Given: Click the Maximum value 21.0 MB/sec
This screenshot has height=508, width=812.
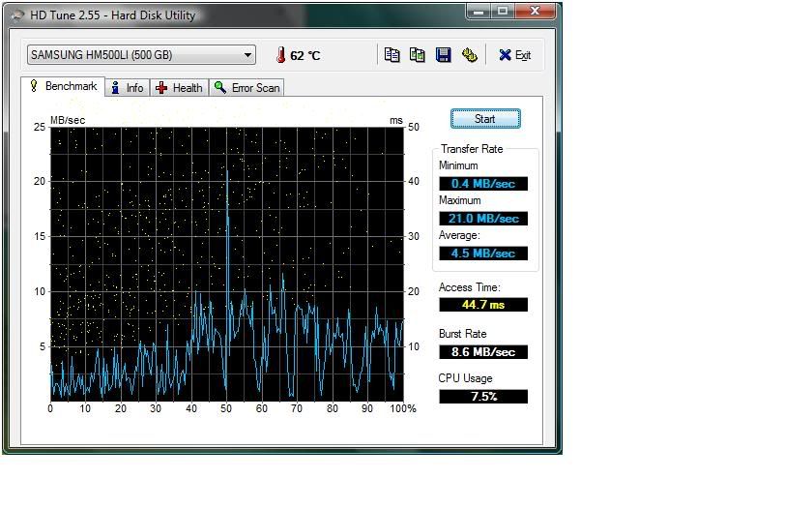Looking at the screenshot, I should tap(483, 219).
